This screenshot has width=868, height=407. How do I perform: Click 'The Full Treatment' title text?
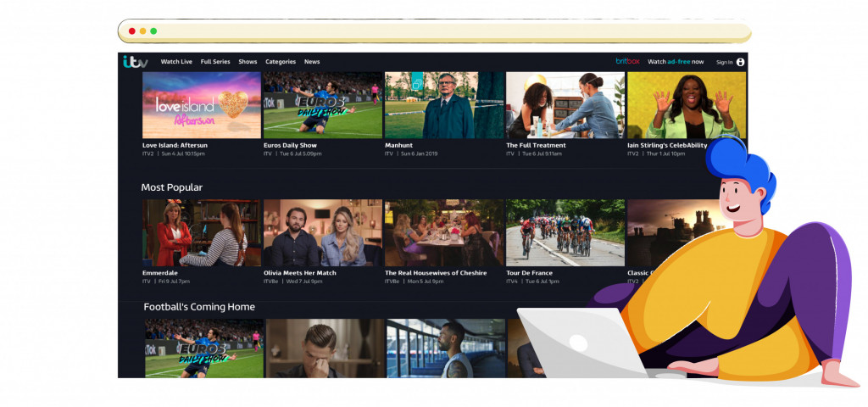pyautogui.click(x=536, y=145)
